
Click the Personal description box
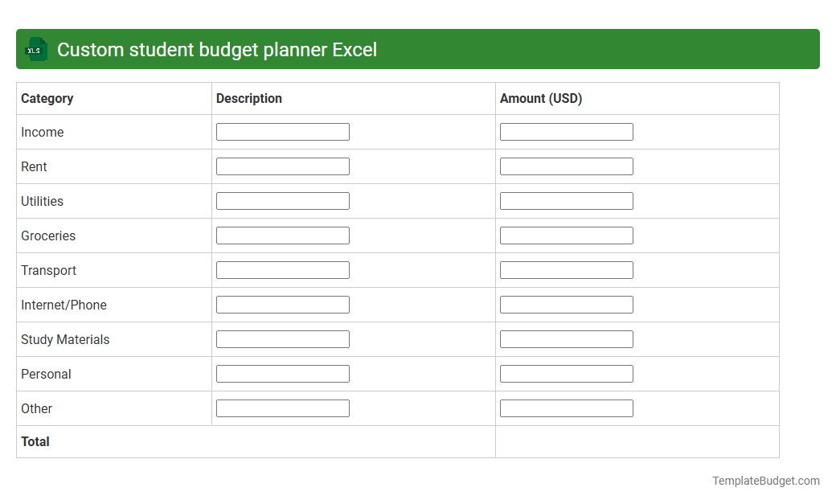[282, 373]
